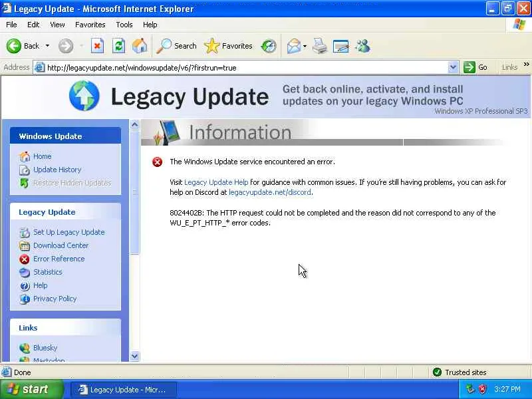Open Set Up Legacy Update link
Screen dimensions: 532x399
pyautogui.click(x=69, y=232)
